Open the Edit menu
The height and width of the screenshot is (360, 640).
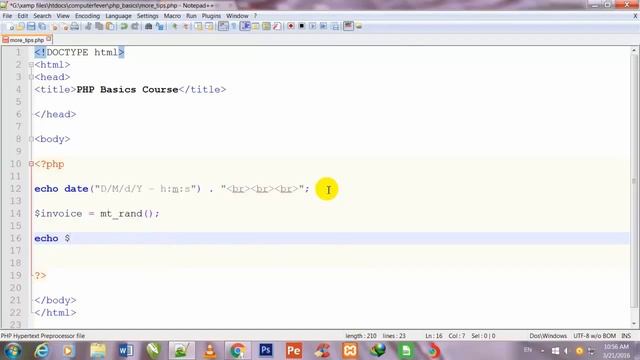[x=22, y=16]
